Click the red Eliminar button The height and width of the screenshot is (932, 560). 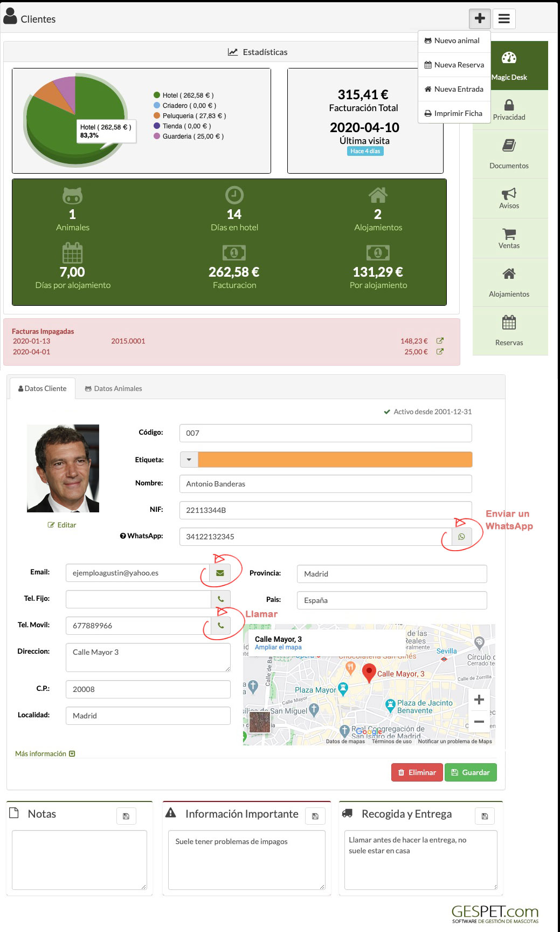[x=417, y=772]
